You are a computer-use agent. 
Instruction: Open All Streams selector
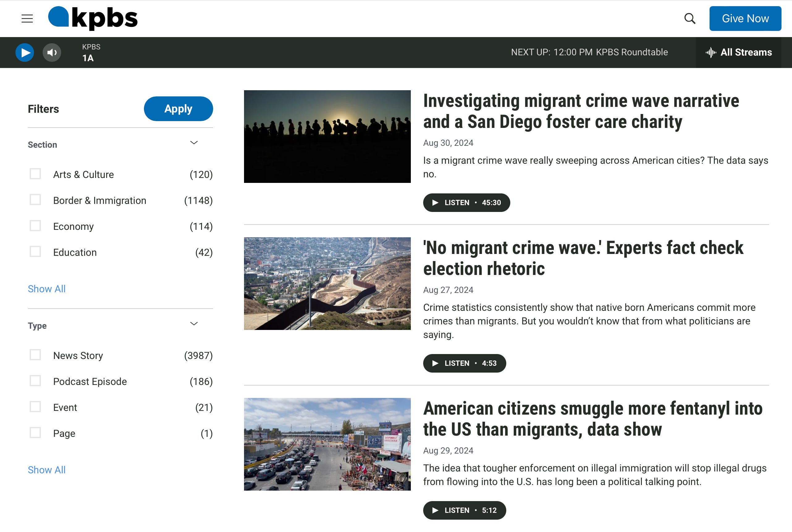pos(739,52)
